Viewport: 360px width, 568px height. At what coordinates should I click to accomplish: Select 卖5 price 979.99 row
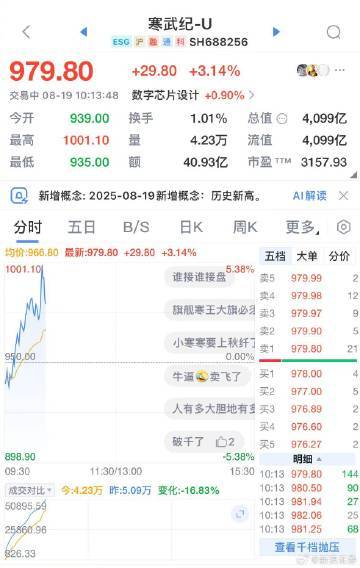(309, 278)
